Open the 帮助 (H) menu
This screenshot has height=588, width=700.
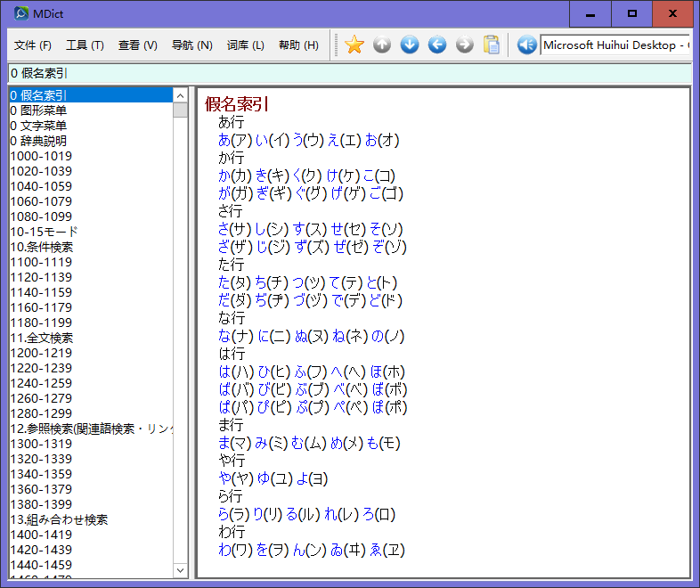tap(298, 45)
